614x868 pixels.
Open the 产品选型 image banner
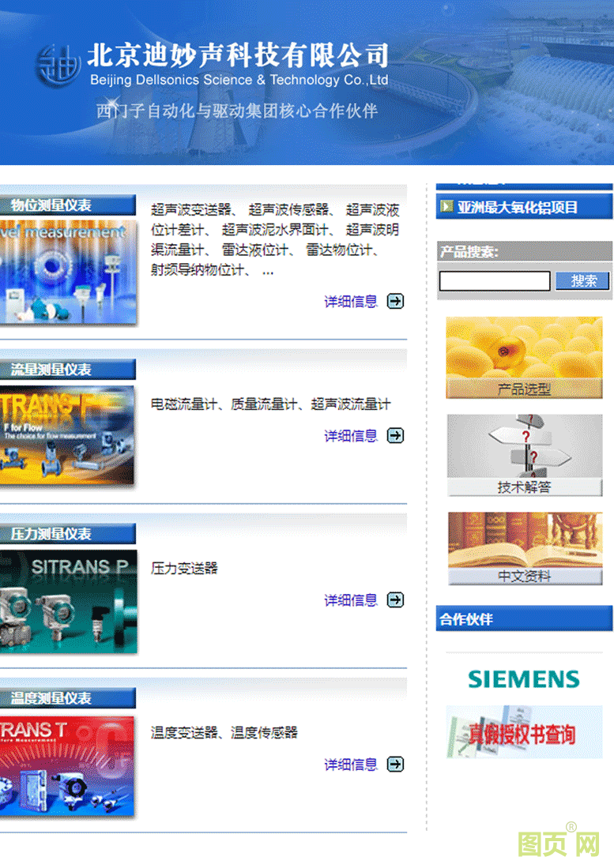[x=524, y=357]
